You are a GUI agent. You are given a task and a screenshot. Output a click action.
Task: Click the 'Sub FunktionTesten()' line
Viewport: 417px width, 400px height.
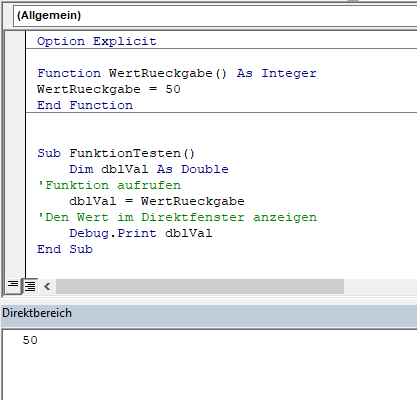tap(116, 153)
